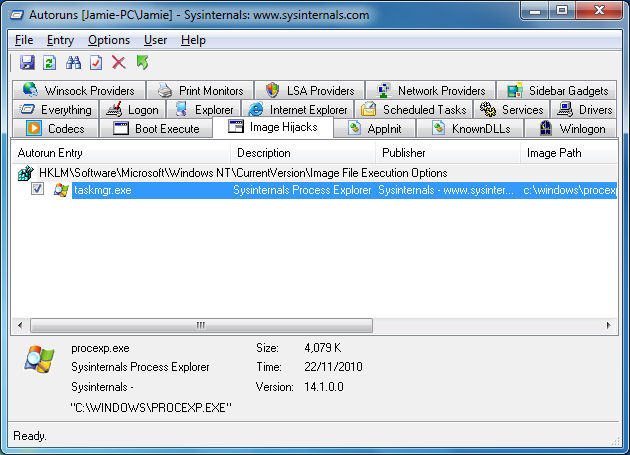Maximize the Autoruns window
Image resolution: width=630 pixels, height=455 pixels.
pyautogui.click(x=561, y=10)
